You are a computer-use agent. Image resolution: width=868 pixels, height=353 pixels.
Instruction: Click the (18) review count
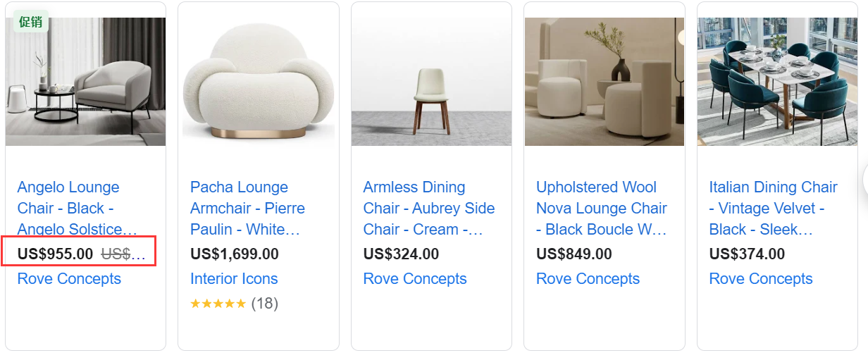coord(265,304)
